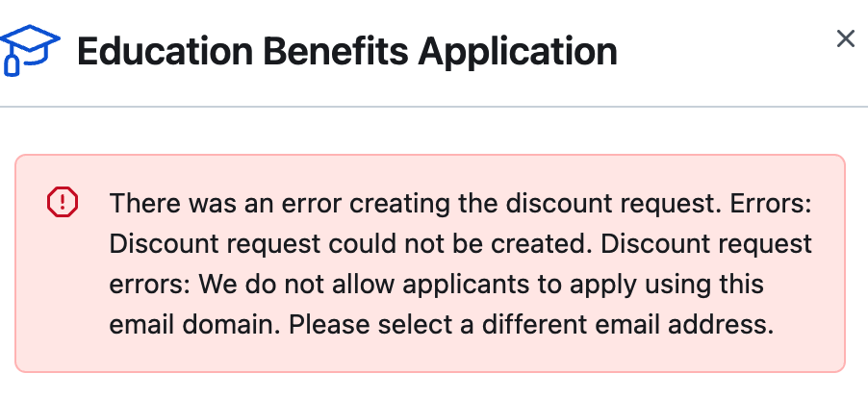Click 'Discount request could not be created' text

[x=351, y=244]
